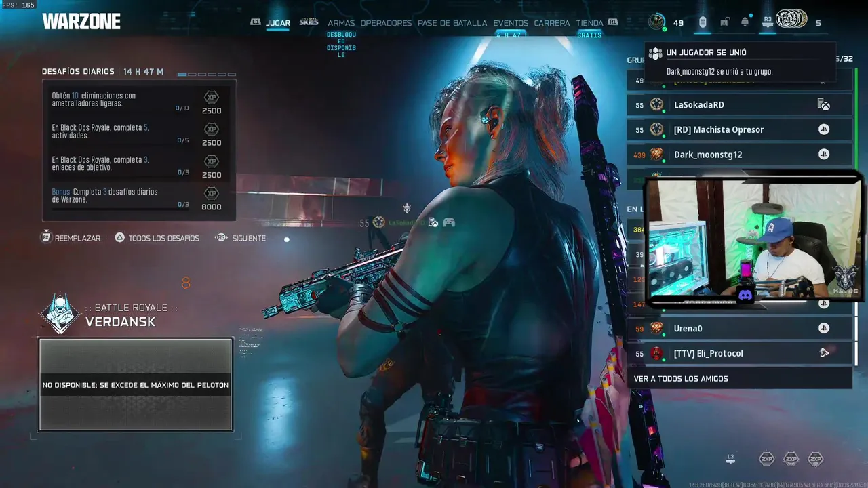The image size is (868, 488).
Task: Click the daily challenges page indicator
Action: point(207,74)
